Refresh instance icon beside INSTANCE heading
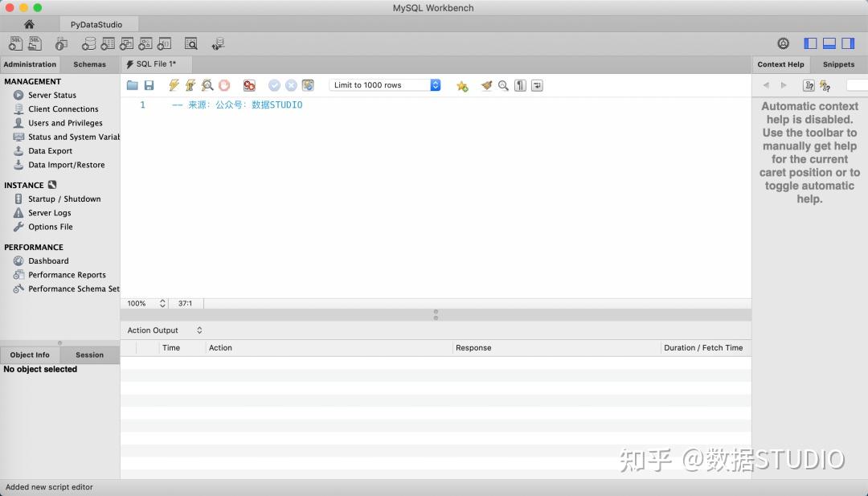This screenshot has height=496, width=868. [52, 185]
